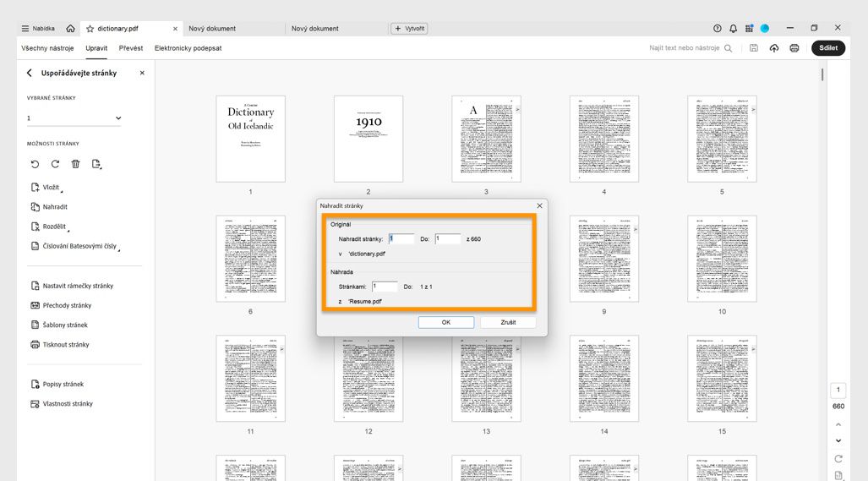Open Číslování Batesovými čísly option
Image resolution: width=868 pixels, height=481 pixels.
click(x=74, y=246)
